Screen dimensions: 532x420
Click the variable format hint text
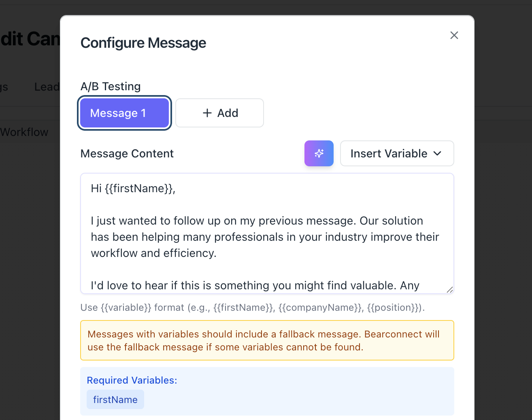click(252, 308)
